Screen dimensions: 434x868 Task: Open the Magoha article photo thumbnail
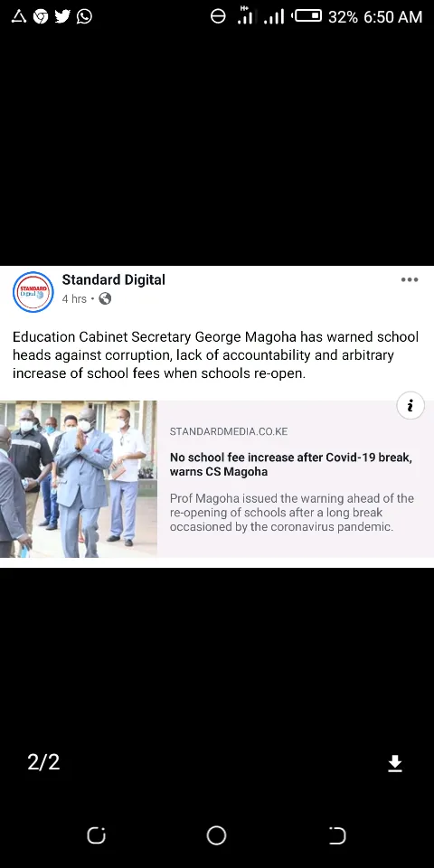click(x=79, y=479)
